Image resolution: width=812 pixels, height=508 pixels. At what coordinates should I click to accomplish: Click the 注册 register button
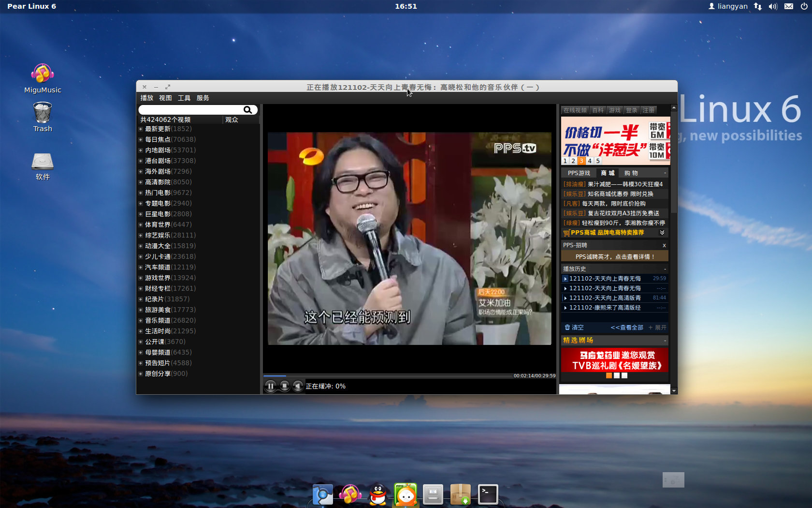click(649, 110)
